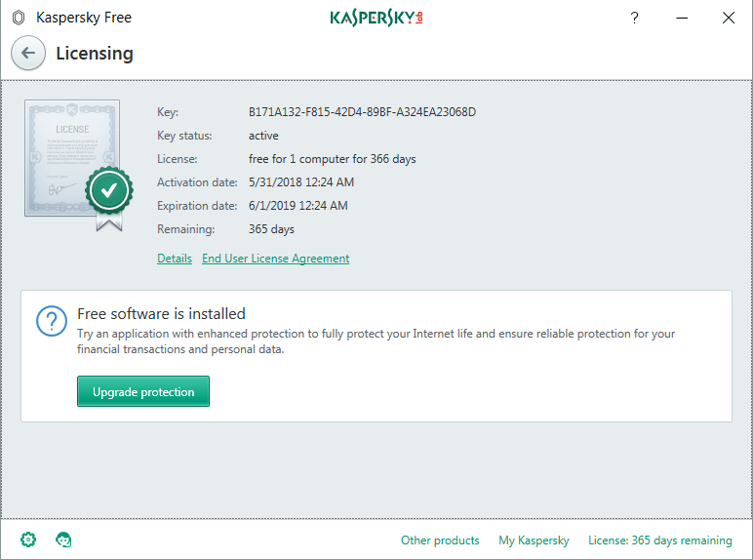Click the help question mark icon
The width and height of the screenshot is (753, 560).
point(634,18)
